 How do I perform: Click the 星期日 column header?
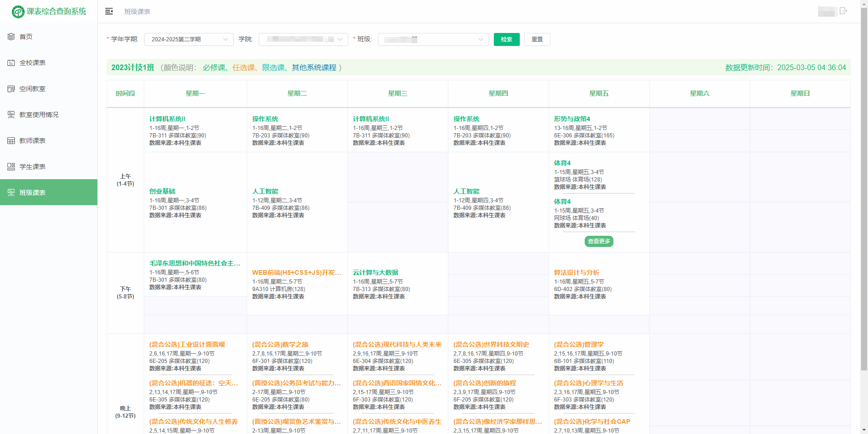point(800,93)
